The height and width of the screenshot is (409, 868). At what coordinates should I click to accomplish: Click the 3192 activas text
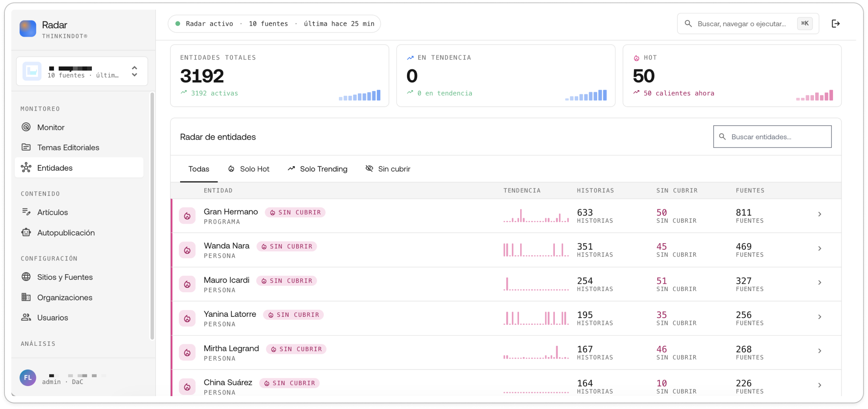[x=214, y=93]
